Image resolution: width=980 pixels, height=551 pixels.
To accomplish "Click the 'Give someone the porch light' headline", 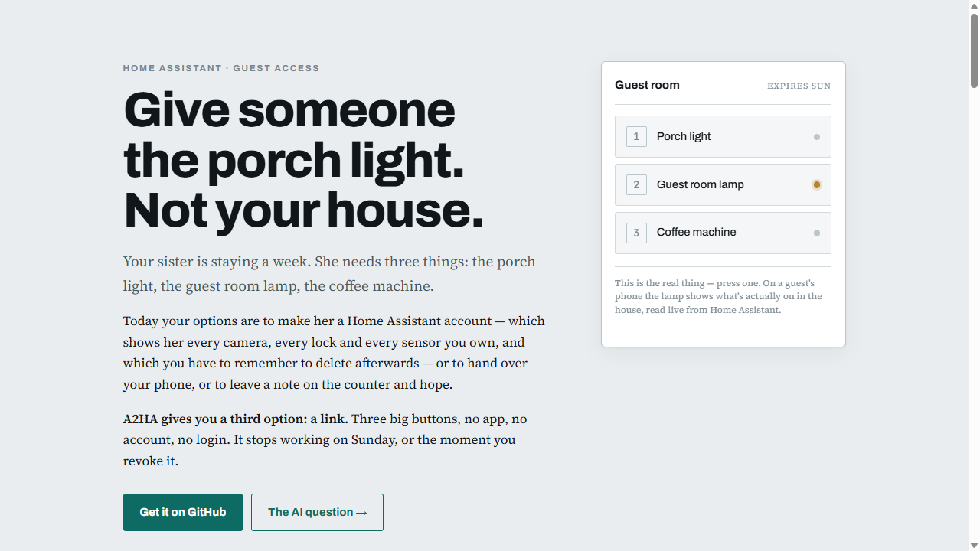I will pos(303,160).
